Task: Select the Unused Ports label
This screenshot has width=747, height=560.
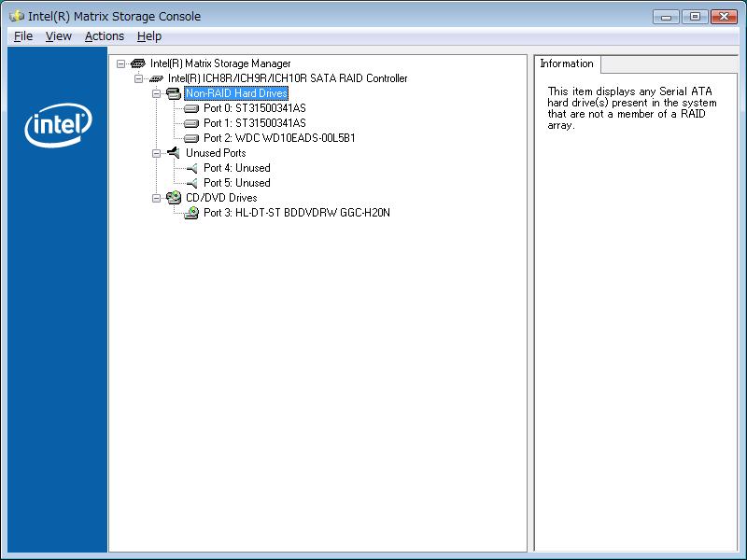Action: pyautogui.click(x=216, y=153)
